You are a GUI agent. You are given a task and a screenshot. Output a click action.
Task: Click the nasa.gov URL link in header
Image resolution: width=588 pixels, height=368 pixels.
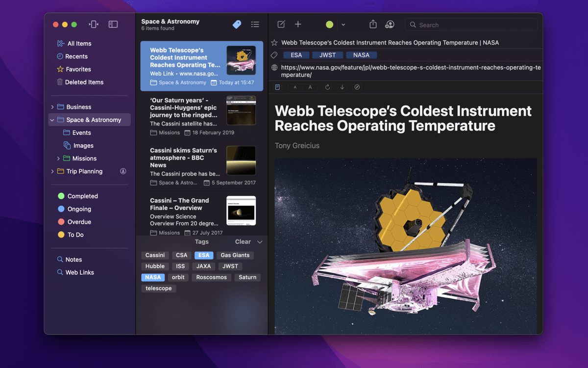pyautogui.click(x=411, y=71)
